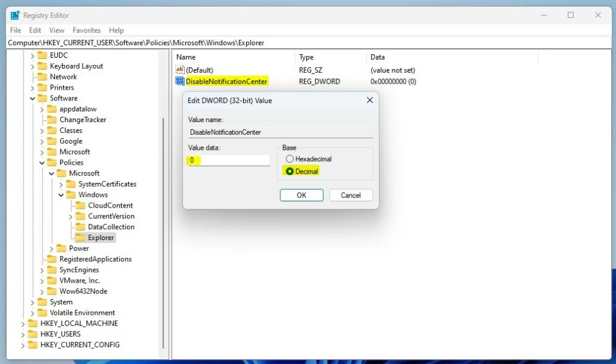Collapse the Microsoft key under Policies
The width and height of the screenshot is (616, 364).
pos(52,173)
